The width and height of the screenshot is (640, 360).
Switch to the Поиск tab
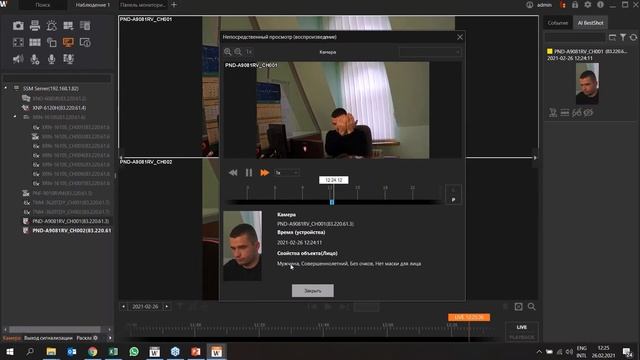(x=42, y=5)
